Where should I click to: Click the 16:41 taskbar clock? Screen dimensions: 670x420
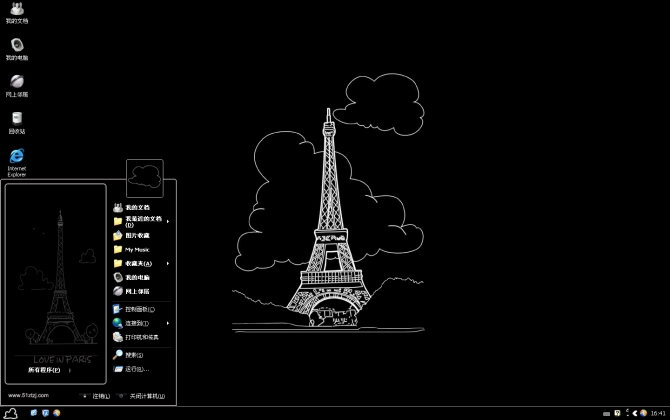point(658,413)
